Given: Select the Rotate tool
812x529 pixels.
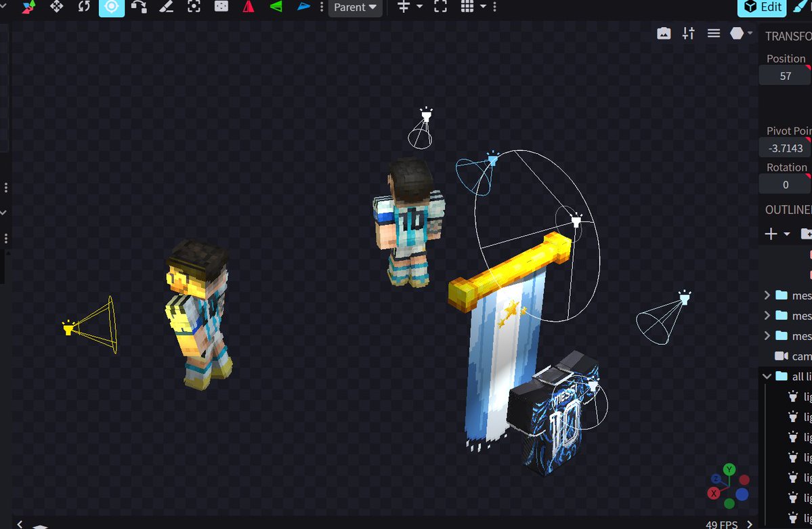Looking at the screenshot, I should click(x=84, y=7).
